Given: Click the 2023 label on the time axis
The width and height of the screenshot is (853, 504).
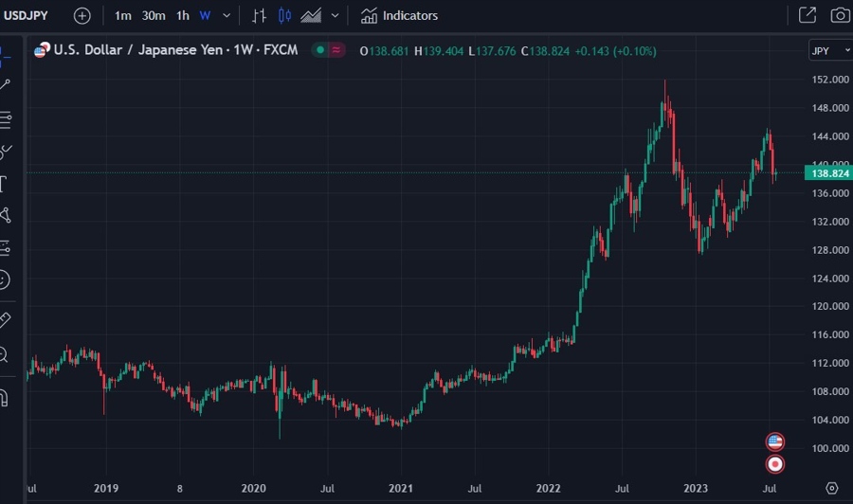Looking at the screenshot, I should (696, 488).
